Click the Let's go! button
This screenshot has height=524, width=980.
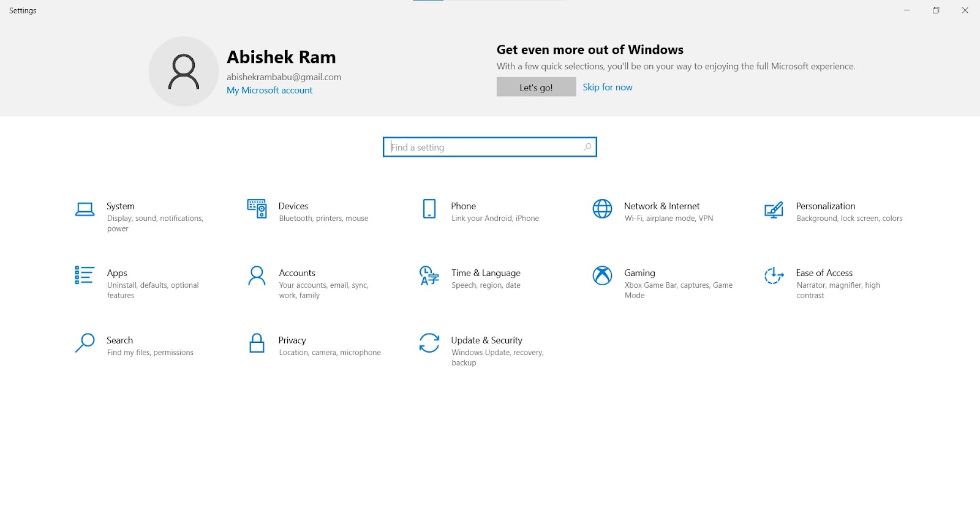pos(536,87)
